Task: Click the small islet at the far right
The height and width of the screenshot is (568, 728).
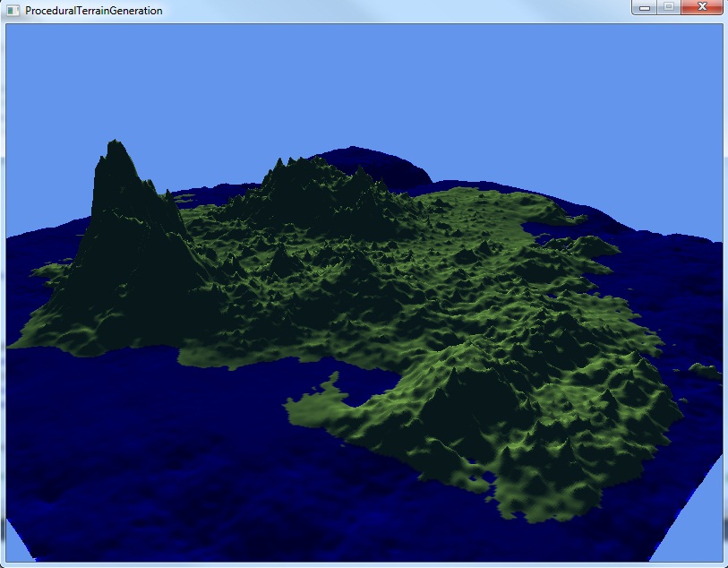Action: pos(706,370)
